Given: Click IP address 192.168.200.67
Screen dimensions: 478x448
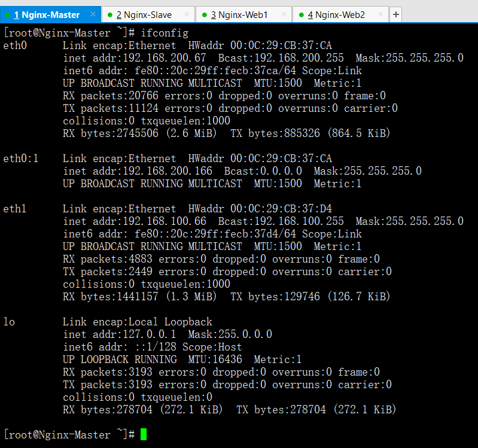Looking at the screenshot, I should tap(165, 58).
